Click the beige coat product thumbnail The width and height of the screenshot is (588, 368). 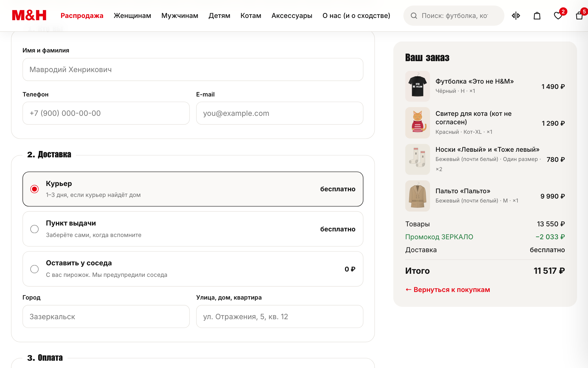pos(417,196)
